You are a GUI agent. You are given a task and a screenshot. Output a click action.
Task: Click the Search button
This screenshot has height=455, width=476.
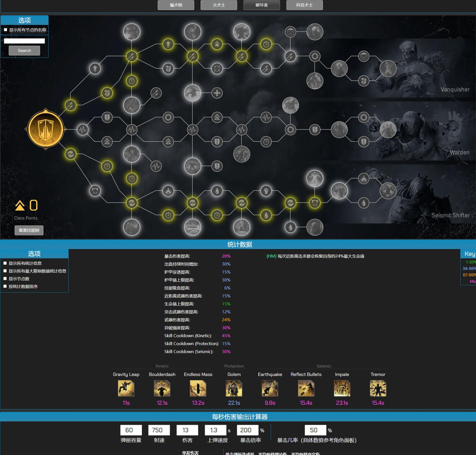25,50
